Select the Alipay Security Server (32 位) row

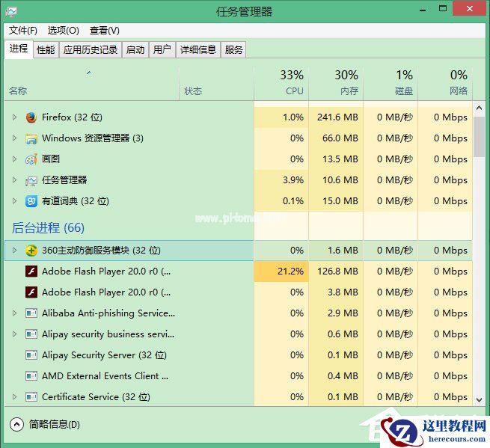(x=238, y=355)
